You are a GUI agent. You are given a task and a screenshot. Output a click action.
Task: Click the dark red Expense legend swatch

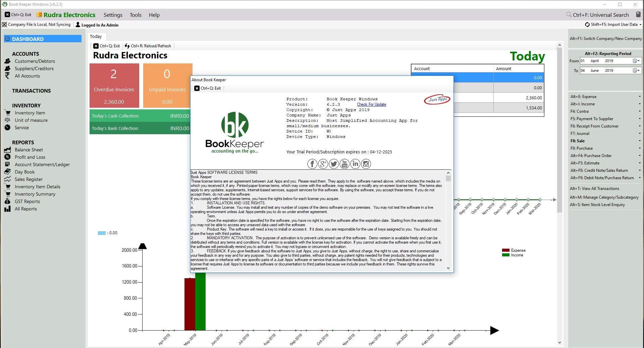coord(505,250)
